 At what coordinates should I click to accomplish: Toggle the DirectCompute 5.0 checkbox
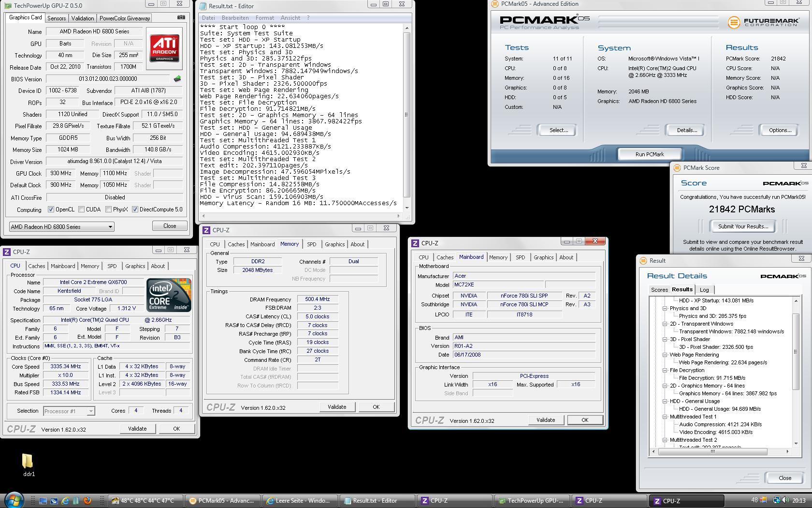pos(135,209)
